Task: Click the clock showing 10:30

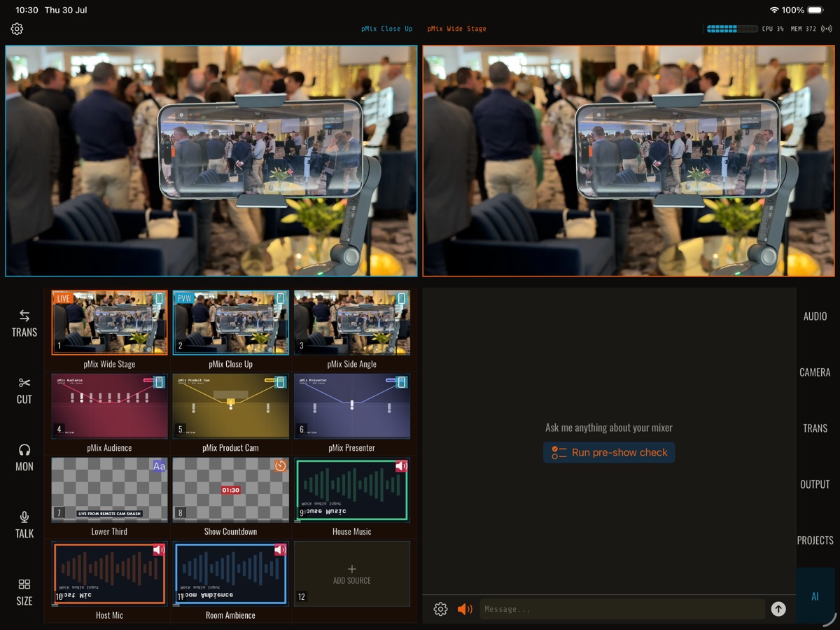Action: pyautogui.click(x=27, y=10)
